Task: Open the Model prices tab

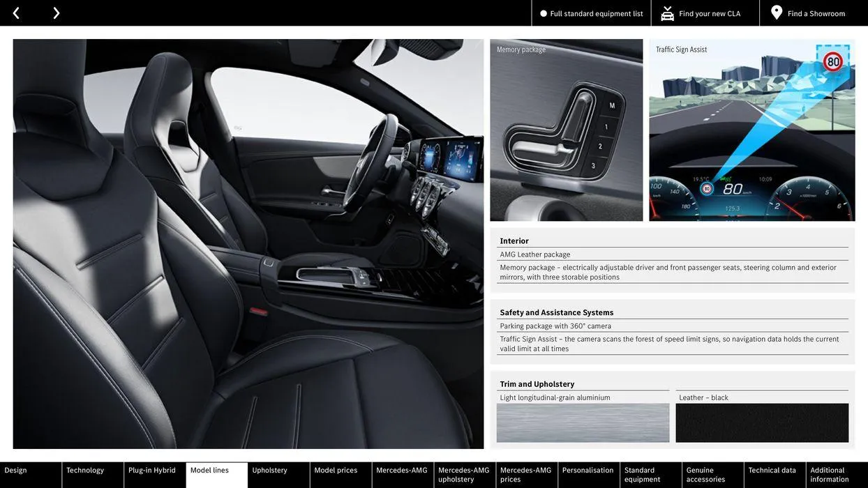Action: point(341,475)
